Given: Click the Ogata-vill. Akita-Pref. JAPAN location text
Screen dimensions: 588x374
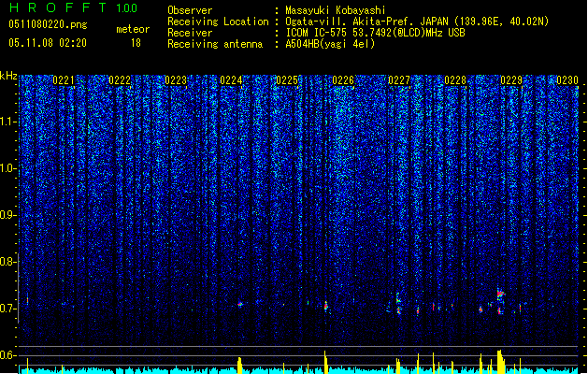Looking at the screenshot, I should coord(417,22).
